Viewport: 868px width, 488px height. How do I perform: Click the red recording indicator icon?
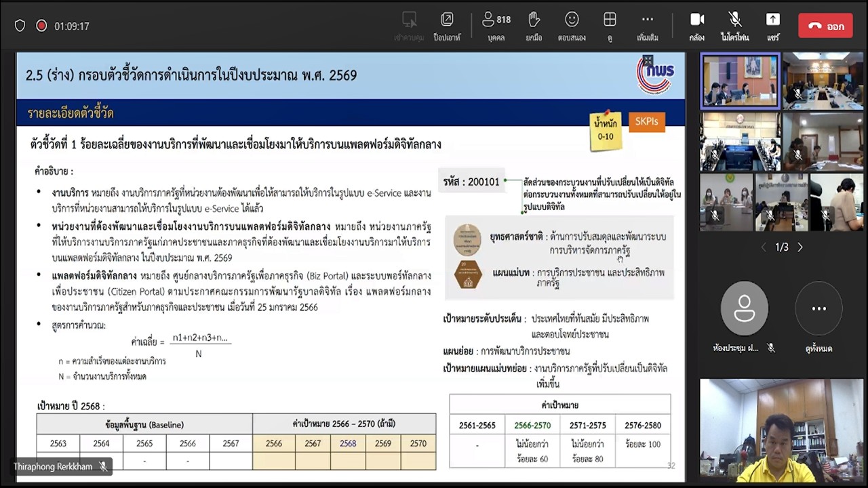tap(41, 26)
